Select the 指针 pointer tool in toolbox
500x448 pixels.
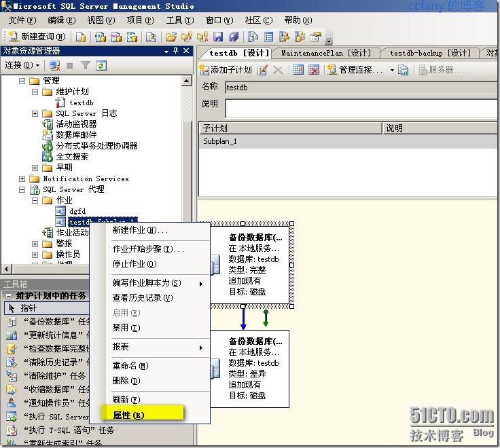point(47,308)
